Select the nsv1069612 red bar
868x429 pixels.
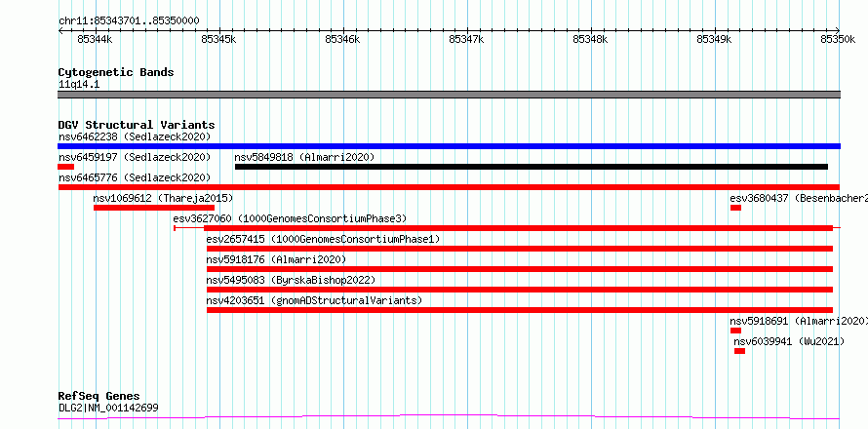click(154, 208)
